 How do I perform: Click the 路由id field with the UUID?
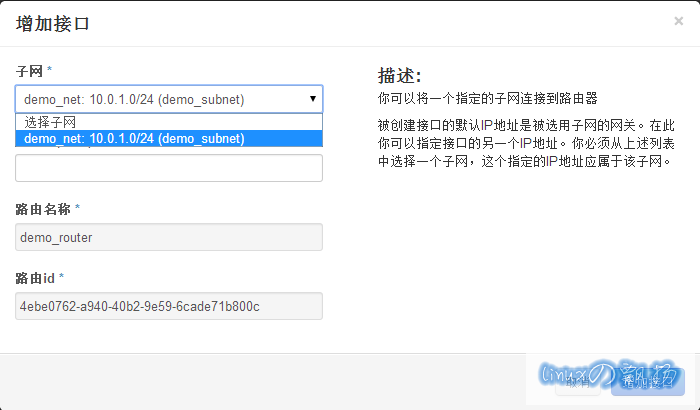[x=169, y=306]
